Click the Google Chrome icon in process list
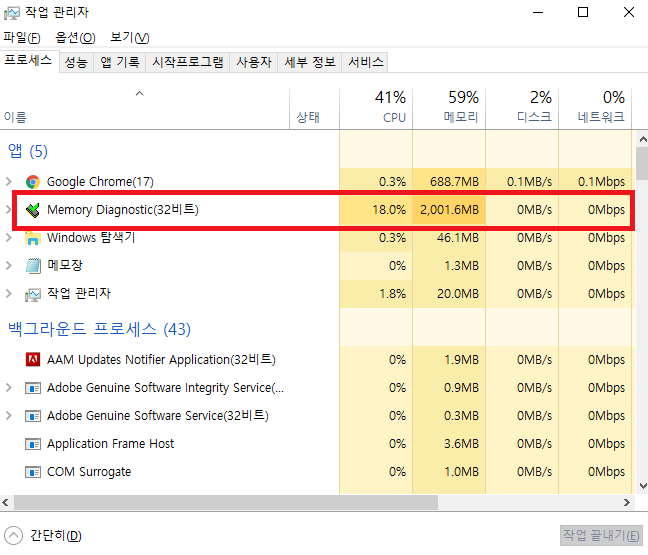 (33, 182)
